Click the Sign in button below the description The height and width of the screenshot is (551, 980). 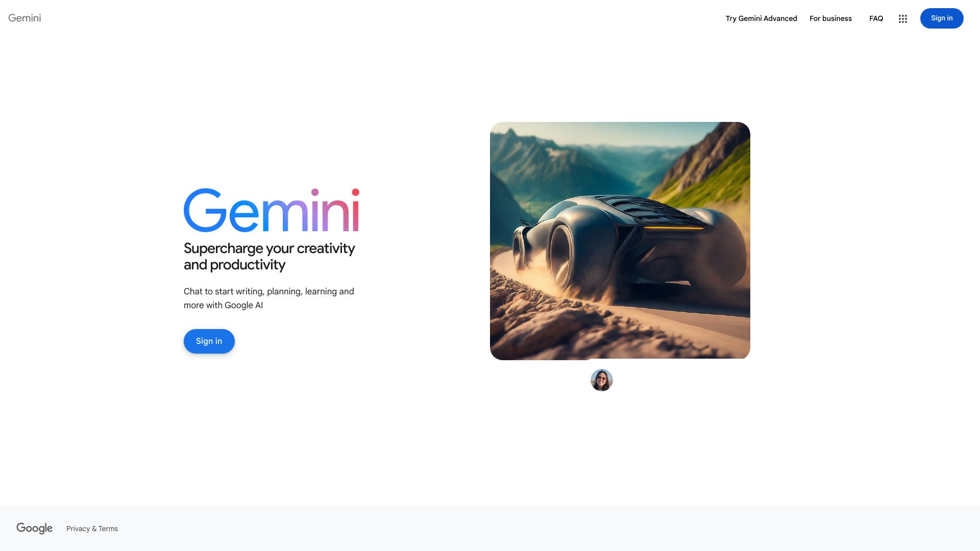[209, 341]
